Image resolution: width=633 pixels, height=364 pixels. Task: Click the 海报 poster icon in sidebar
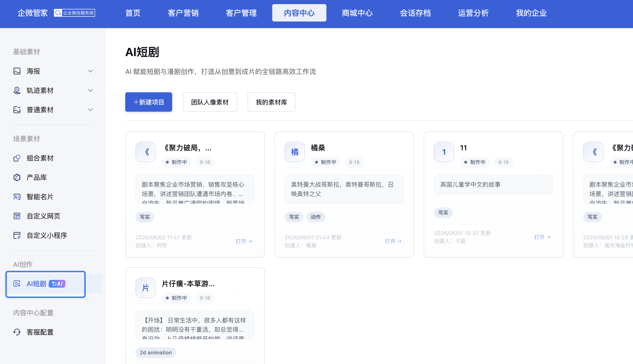point(17,71)
